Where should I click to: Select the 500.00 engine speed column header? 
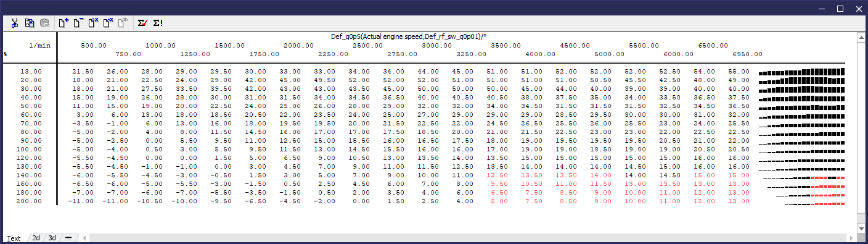pyautogui.click(x=94, y=46)
